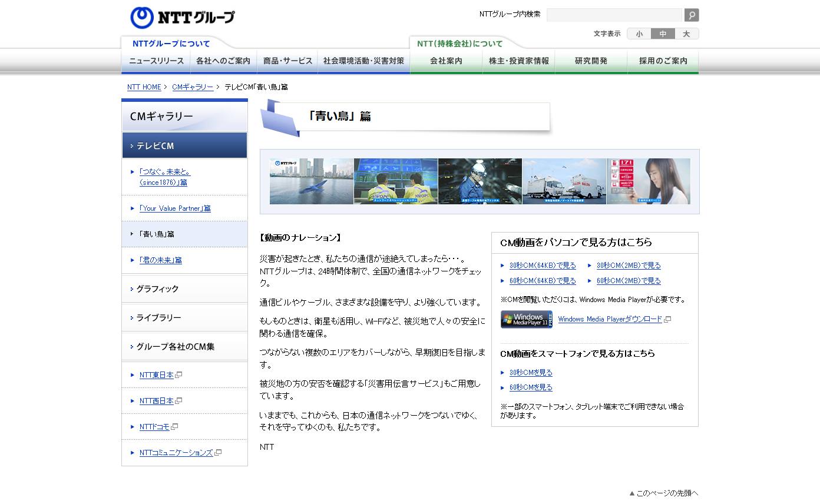Open smartphone 60秒CMを見る link
Viewport: 820px width, 504px height.
tap(531, 387)
